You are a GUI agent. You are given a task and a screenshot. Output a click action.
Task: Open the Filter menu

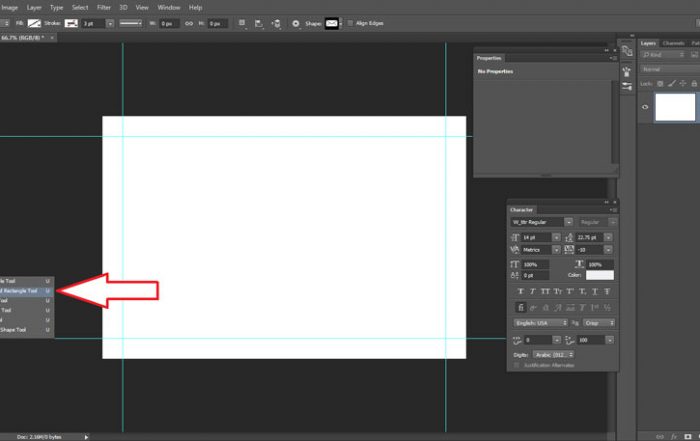point(104,8)
